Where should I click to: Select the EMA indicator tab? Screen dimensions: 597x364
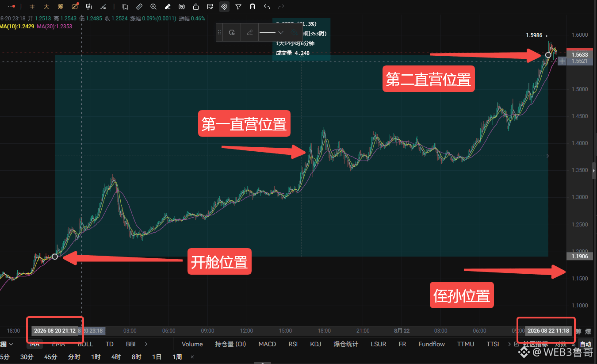pos(58,344)
